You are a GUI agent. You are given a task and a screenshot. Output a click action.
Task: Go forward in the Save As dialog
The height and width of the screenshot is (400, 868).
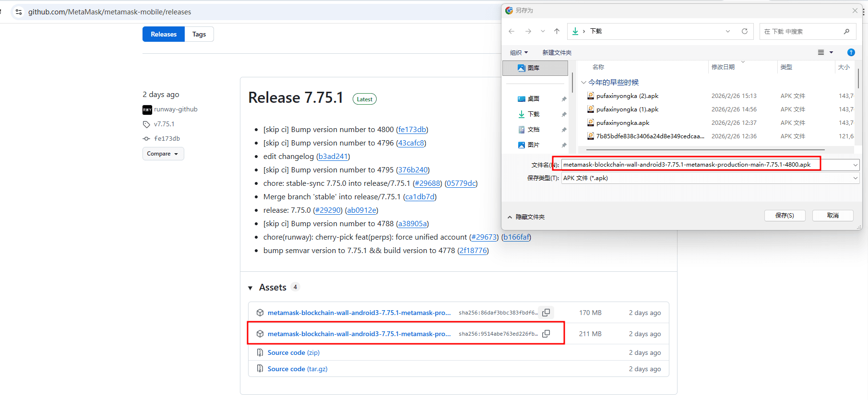tap(528, 31)
